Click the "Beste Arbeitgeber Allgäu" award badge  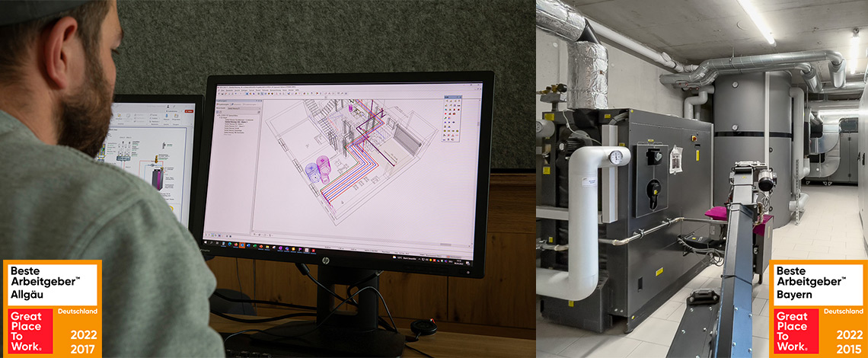tap(53, 285)
